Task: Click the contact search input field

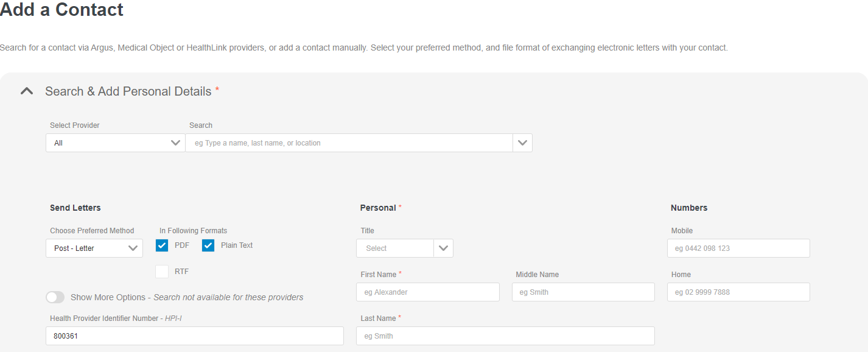Action: 349,143
